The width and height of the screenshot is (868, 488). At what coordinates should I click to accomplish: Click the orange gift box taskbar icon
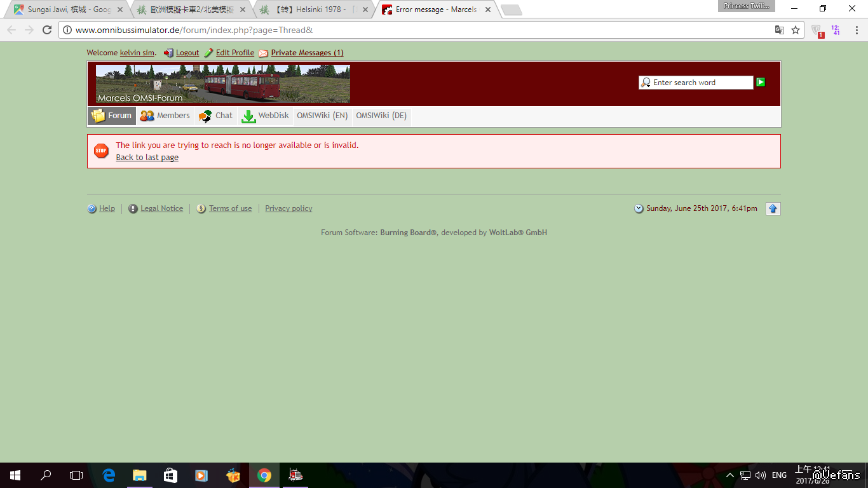[x=234, y=475]
